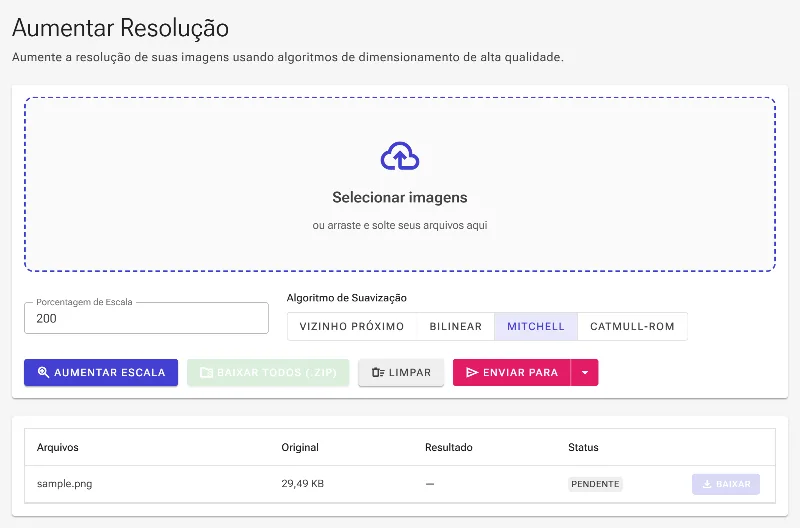This screenshot has height=528, width=800.
Task: Click the cloud upload icon
Action: point(399,156)
